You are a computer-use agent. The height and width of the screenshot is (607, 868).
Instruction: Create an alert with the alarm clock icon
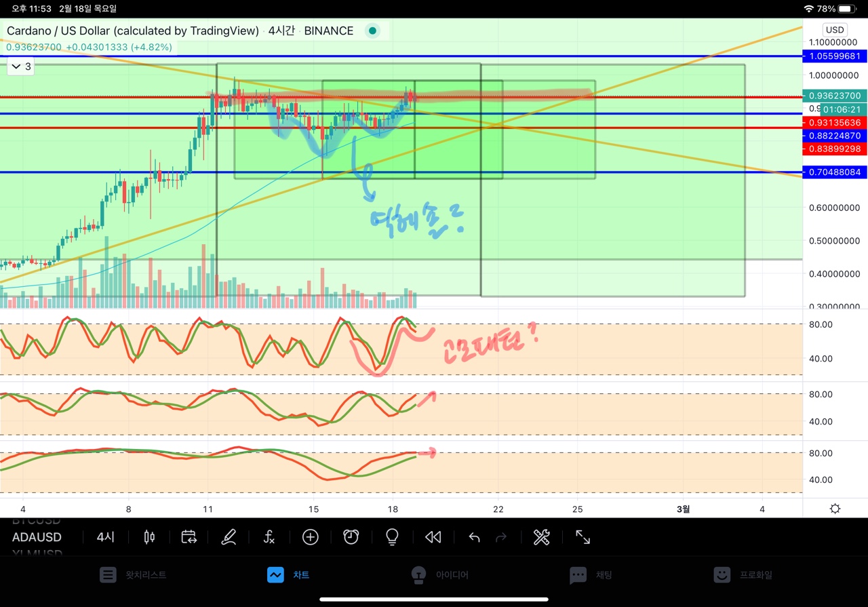pyautogui.click(x=351, y=537)
